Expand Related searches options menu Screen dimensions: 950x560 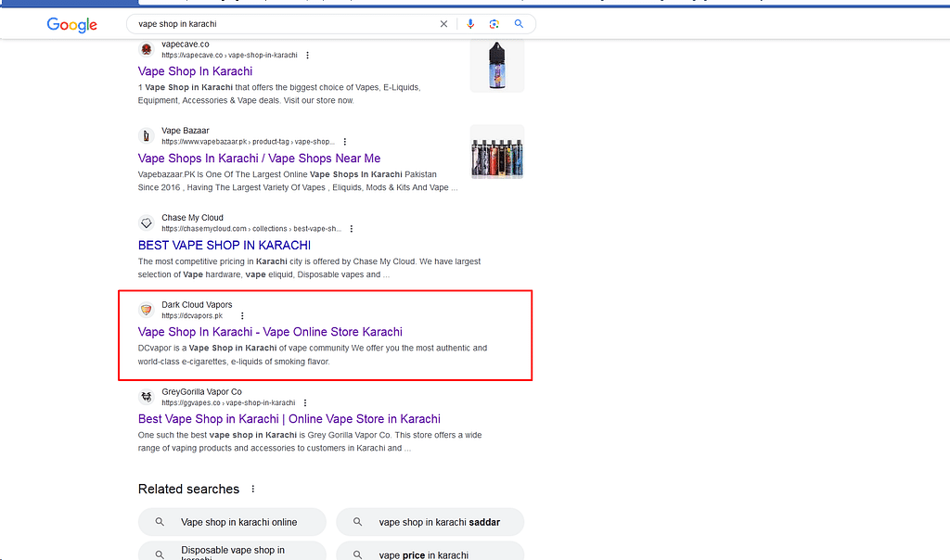click(252, 490)
